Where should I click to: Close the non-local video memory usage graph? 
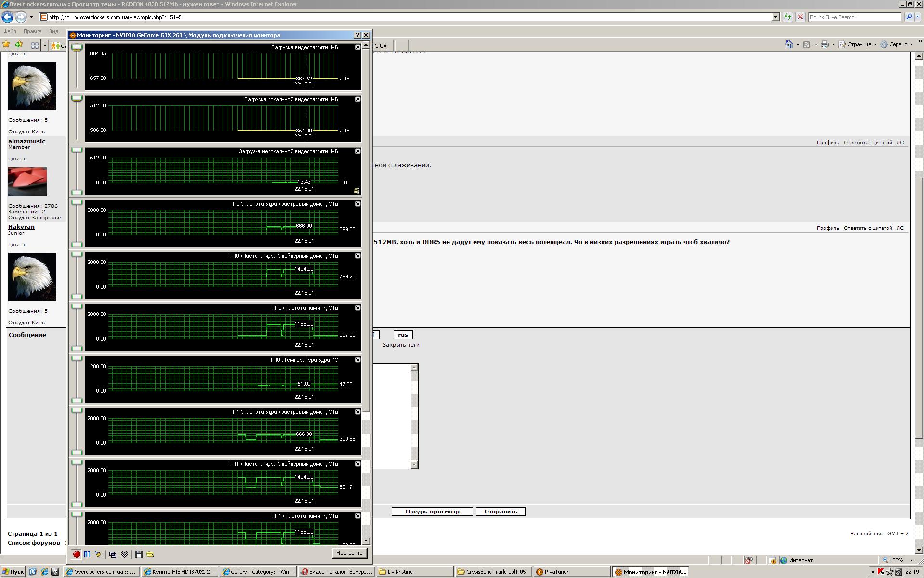(358, 151)
